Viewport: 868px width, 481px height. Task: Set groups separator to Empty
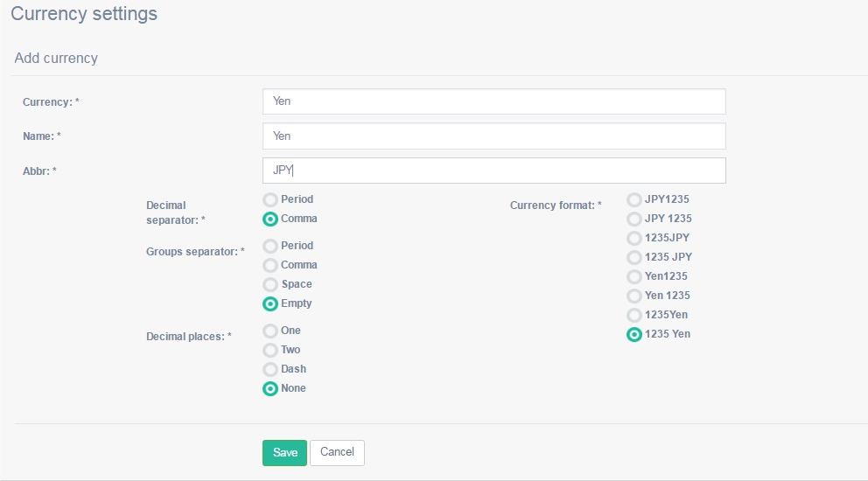[270, 303]
